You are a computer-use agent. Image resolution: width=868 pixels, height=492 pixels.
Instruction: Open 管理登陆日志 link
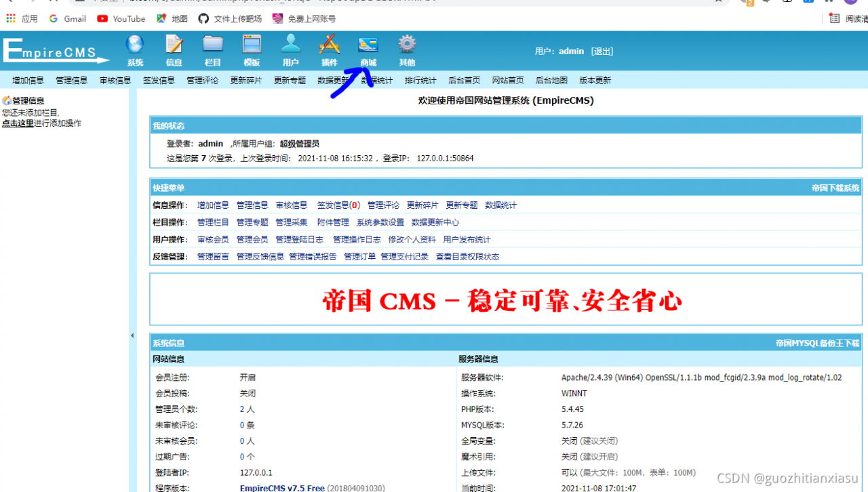tap(300, 239)
